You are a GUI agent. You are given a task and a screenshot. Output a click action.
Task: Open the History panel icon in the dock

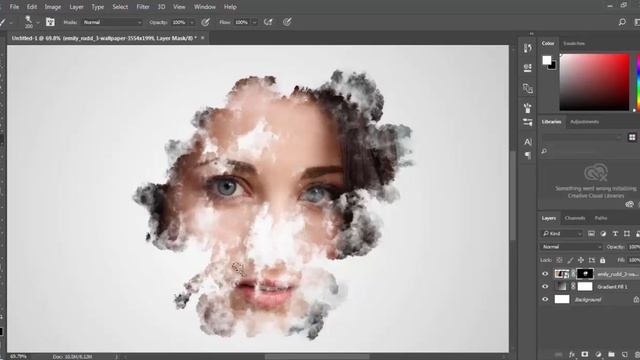527,48
